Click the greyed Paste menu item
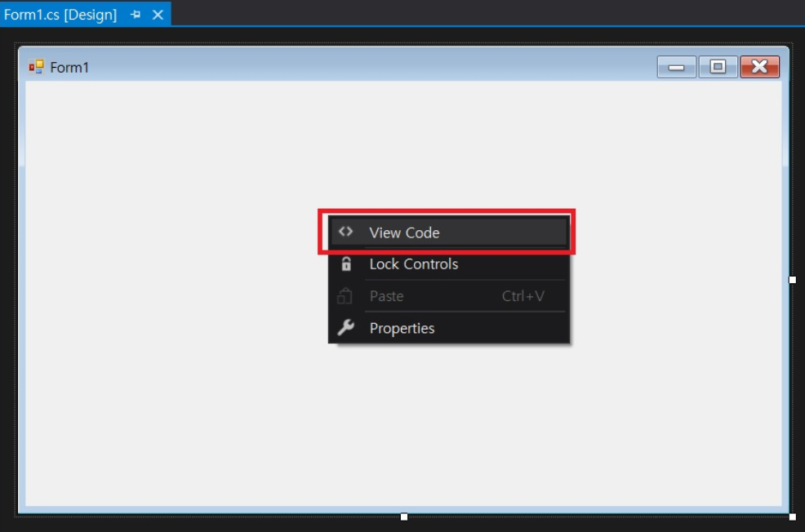805x532 pixels. (x=449, y=296)
